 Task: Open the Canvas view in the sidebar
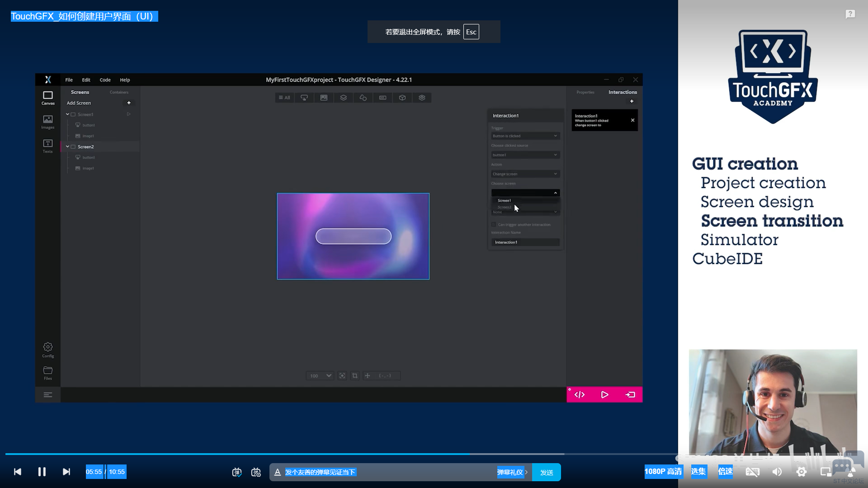pos(48,98)
